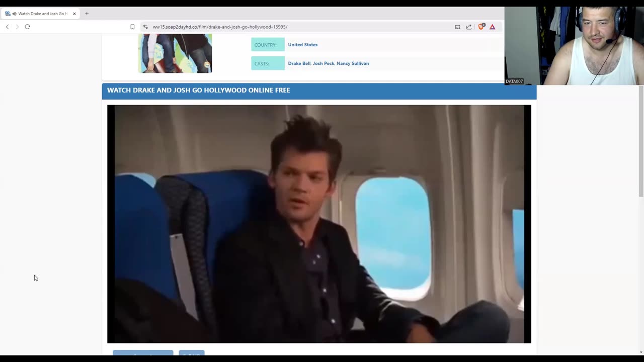
Task: Click the CASTS label
Action: tap(268, 63)
